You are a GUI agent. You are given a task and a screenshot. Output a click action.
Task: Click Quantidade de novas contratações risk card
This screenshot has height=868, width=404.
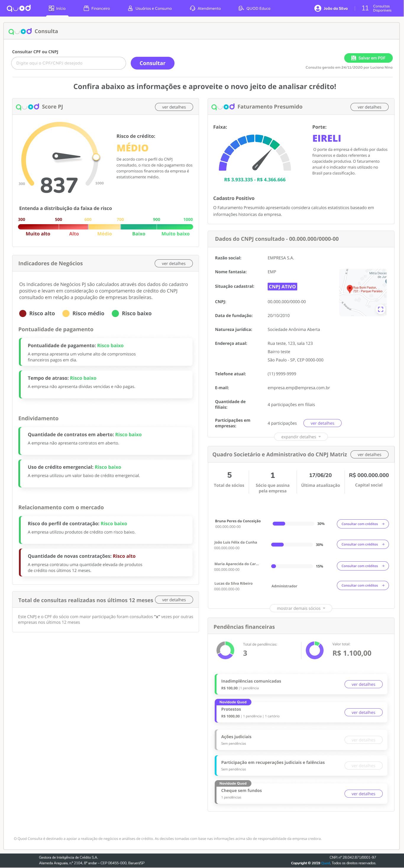pos(106,562)
